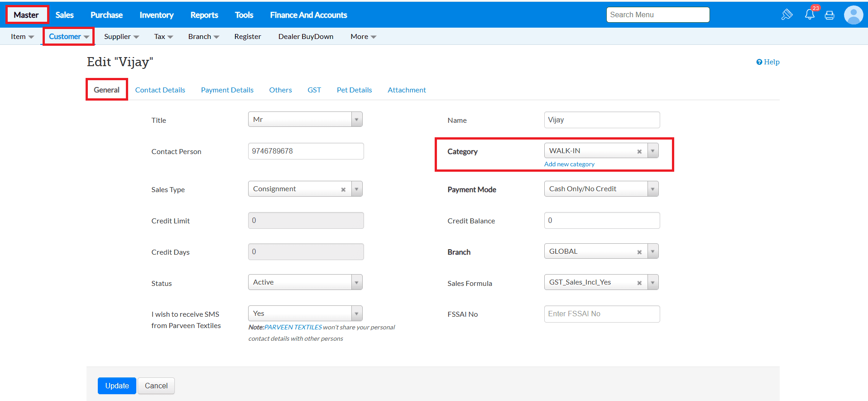868x401 pixels.
Task: Open the notifications bell
Action: click(810, 14)
